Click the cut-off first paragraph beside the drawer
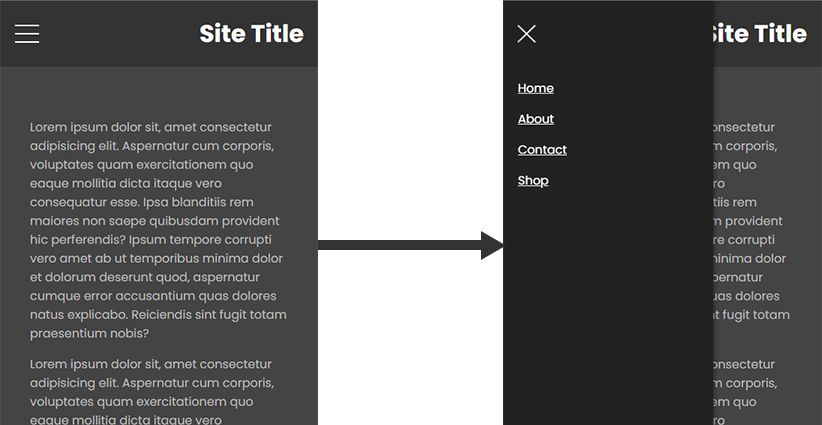822x425 pixels. coord(751,221)
